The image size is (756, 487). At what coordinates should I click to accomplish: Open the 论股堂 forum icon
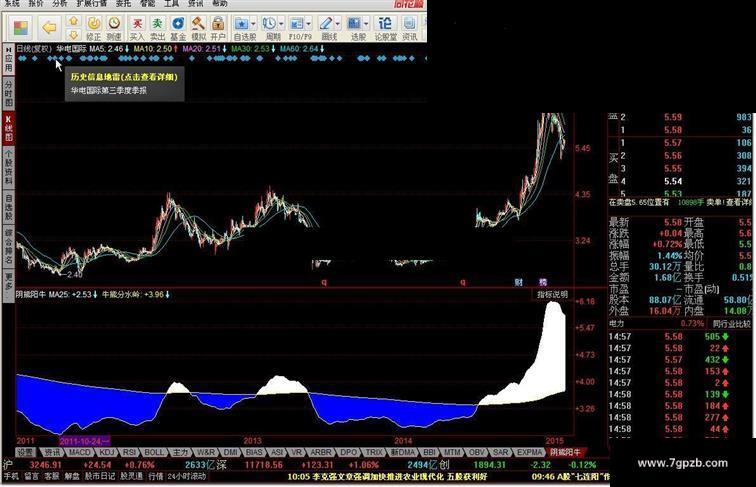pyautogui.click(x=385, y=28)
